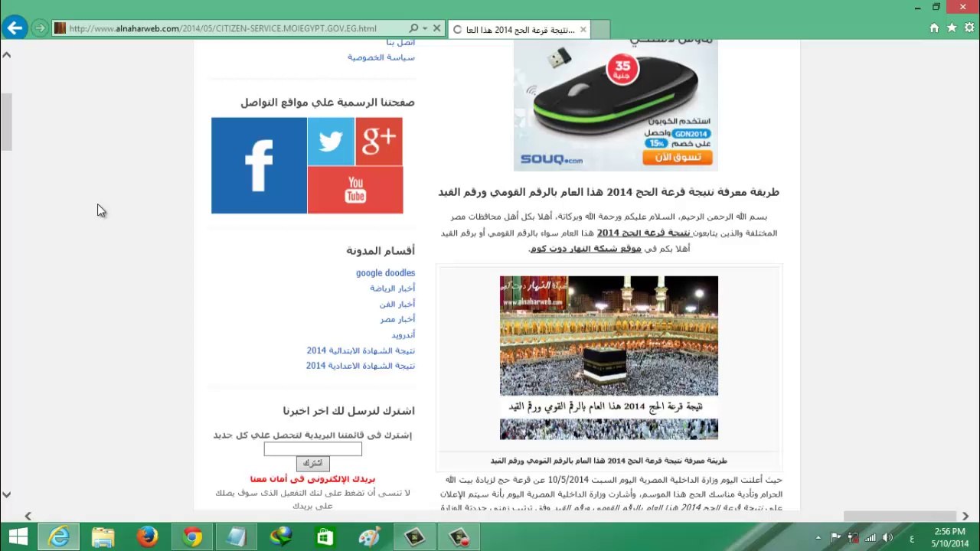Open the أخبار الرياضة category link
980x551 pixels.
click(x=392, y=289)
